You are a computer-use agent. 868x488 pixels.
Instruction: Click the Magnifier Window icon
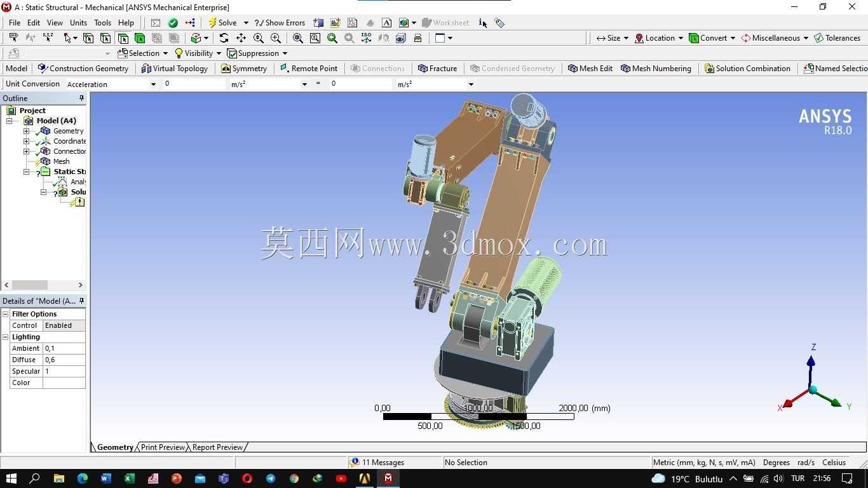click(315, 38)
